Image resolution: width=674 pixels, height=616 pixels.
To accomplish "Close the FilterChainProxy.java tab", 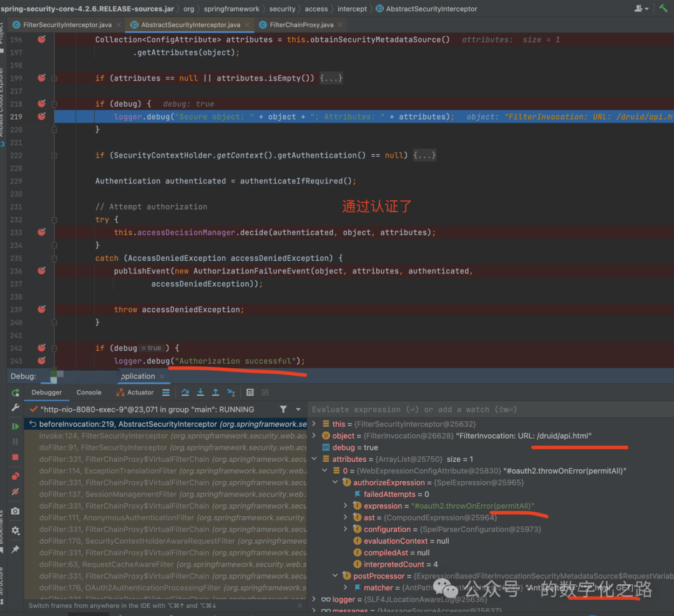I will coord(340,25).
